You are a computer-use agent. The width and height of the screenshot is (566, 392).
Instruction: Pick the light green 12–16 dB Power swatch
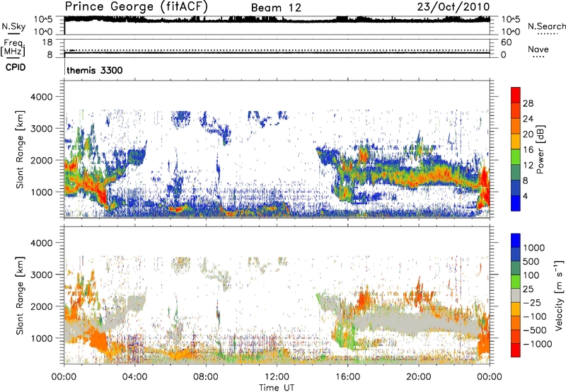pyautogui.click(x=516, y=156)
